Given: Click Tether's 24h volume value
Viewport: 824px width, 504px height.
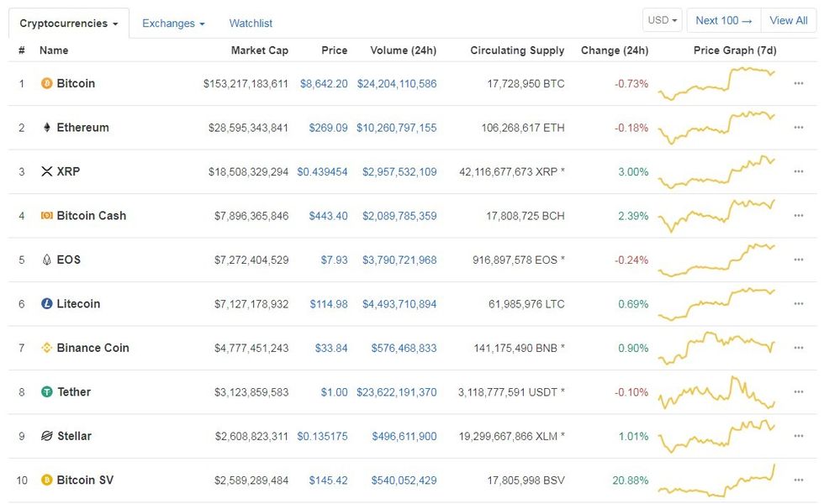Looking at the screenshot, I should click(x=397, y=392).
